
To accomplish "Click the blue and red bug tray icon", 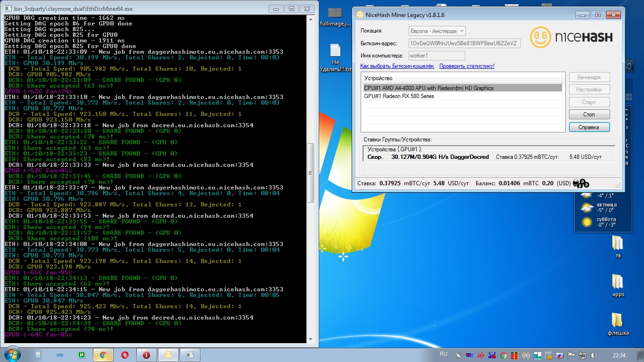I will click(x=492, y=355).
